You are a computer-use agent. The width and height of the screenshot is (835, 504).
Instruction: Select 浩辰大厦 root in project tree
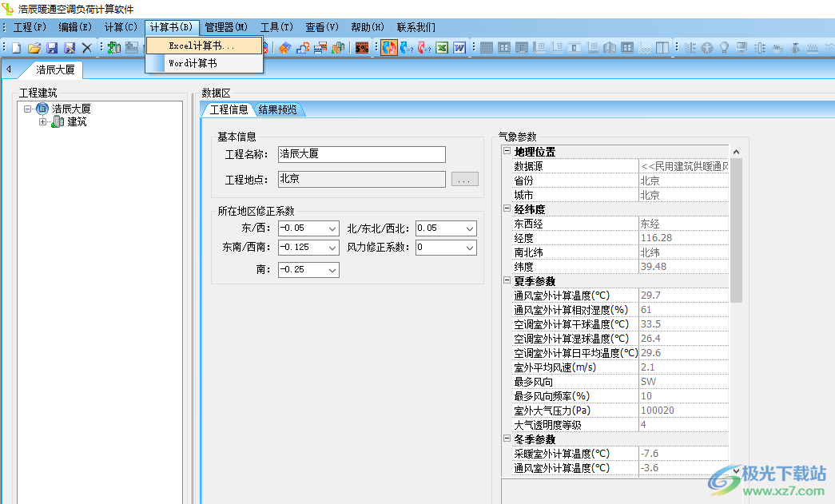click(x=71, y=109)
